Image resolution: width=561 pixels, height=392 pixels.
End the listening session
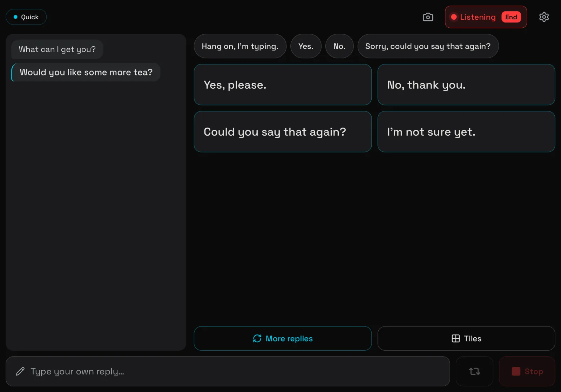click(511, 17)
